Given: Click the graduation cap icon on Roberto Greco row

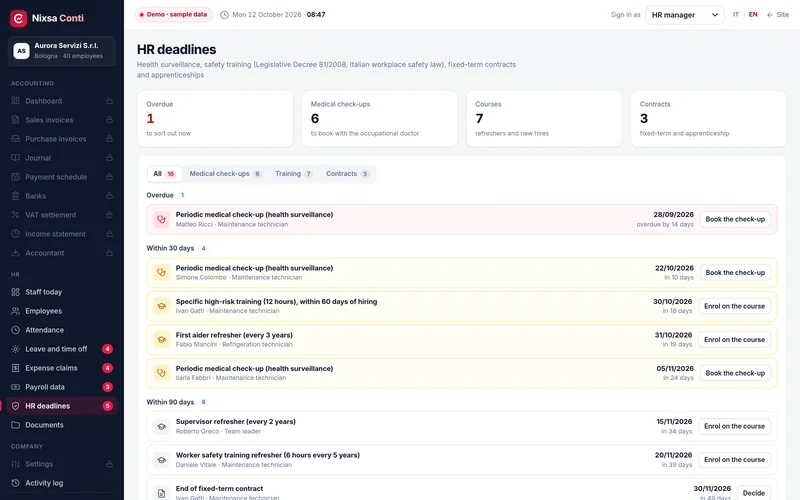Looking at the screenshot, I should pyautogui.click(x=161, y=427).
